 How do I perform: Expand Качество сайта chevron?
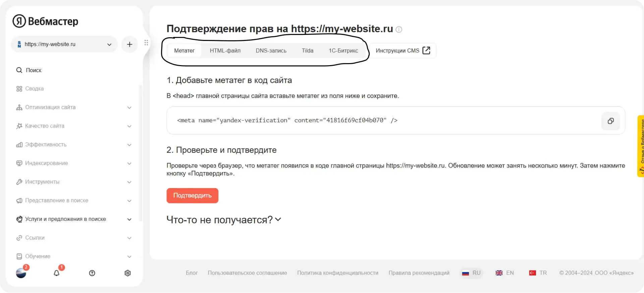pyautogui.click(x=129, y=126)
